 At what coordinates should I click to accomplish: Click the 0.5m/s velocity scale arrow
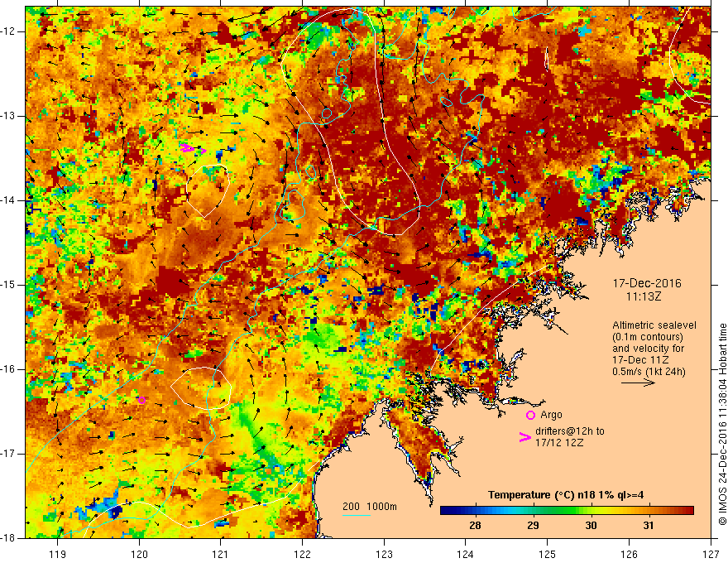638,383
